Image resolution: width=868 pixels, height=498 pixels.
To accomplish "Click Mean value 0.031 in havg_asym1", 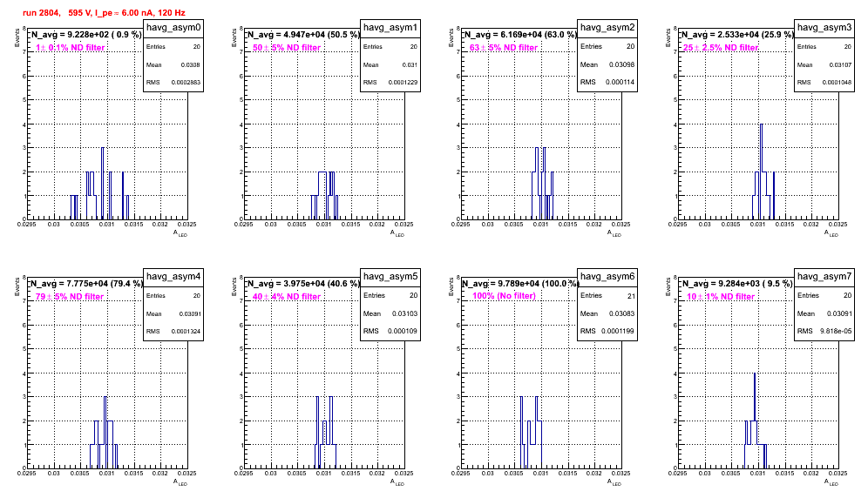I will click(x=410, y=64).
